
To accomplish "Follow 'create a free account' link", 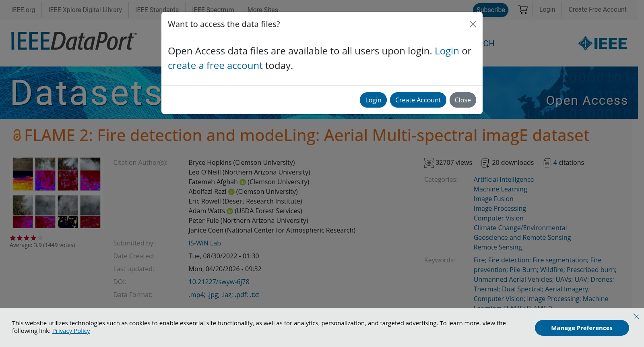I will tap(215, 66).
